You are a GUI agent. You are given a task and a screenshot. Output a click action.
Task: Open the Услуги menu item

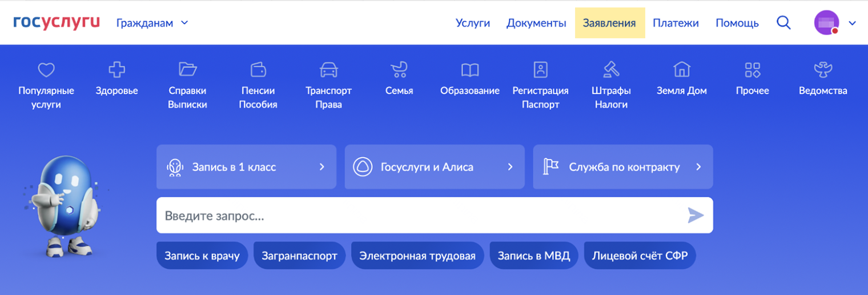click(473, 23)
